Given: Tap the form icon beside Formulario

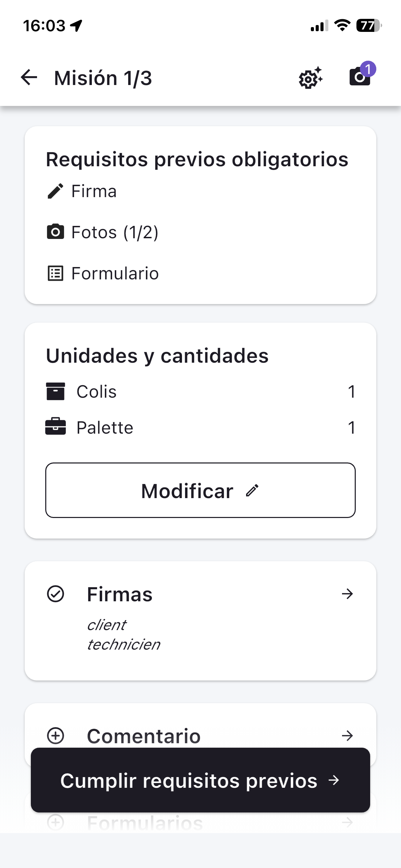Looking at the screenshot, I should tap(55, 273).
